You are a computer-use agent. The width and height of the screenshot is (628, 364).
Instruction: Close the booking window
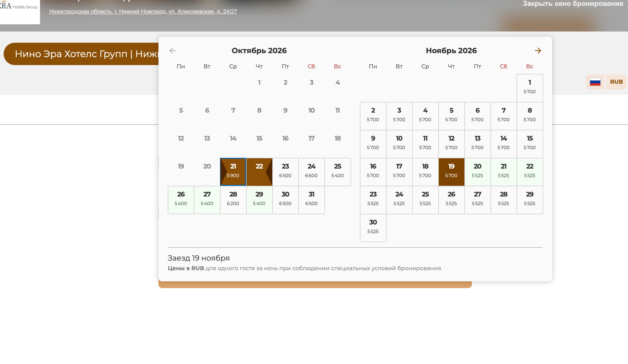[x=573, y=4]
